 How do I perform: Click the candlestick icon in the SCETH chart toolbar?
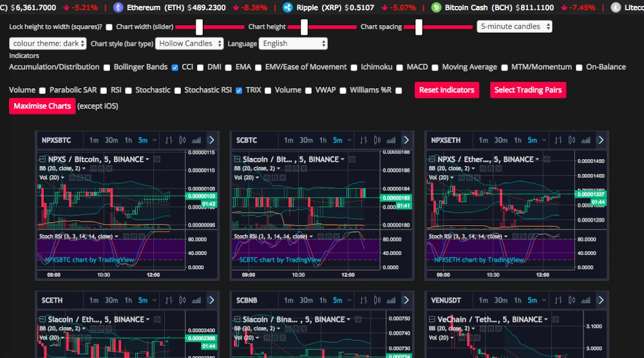click(x=182, y=301)
